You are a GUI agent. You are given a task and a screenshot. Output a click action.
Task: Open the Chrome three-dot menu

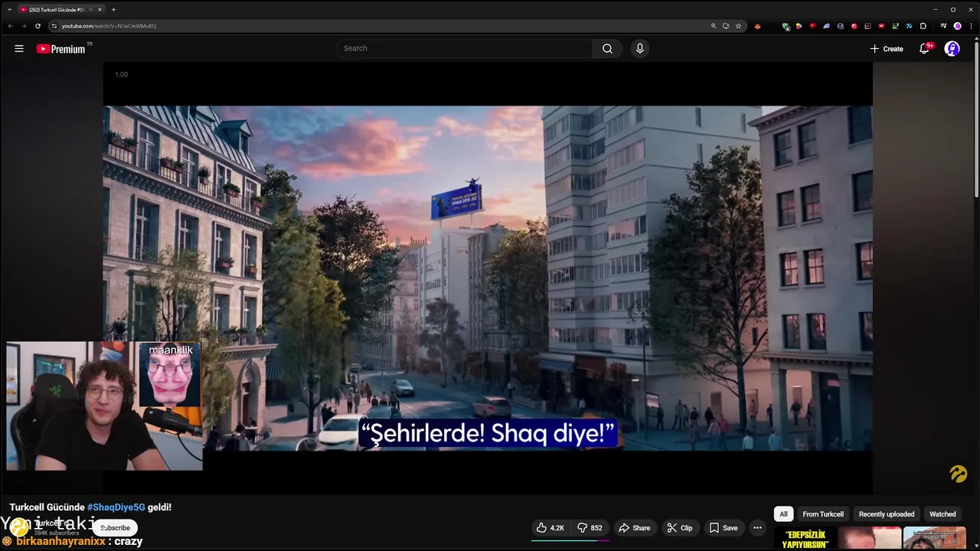971,26
